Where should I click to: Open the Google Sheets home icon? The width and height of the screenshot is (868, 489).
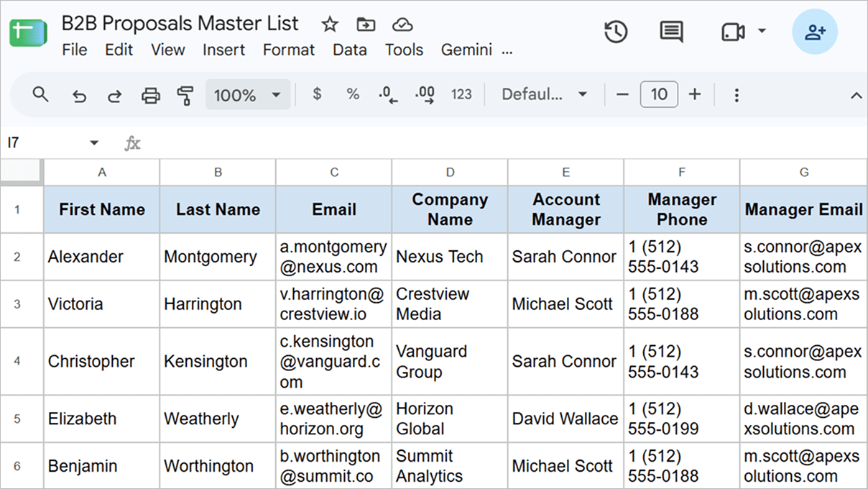pyautogui.click(x=28, y=32)
